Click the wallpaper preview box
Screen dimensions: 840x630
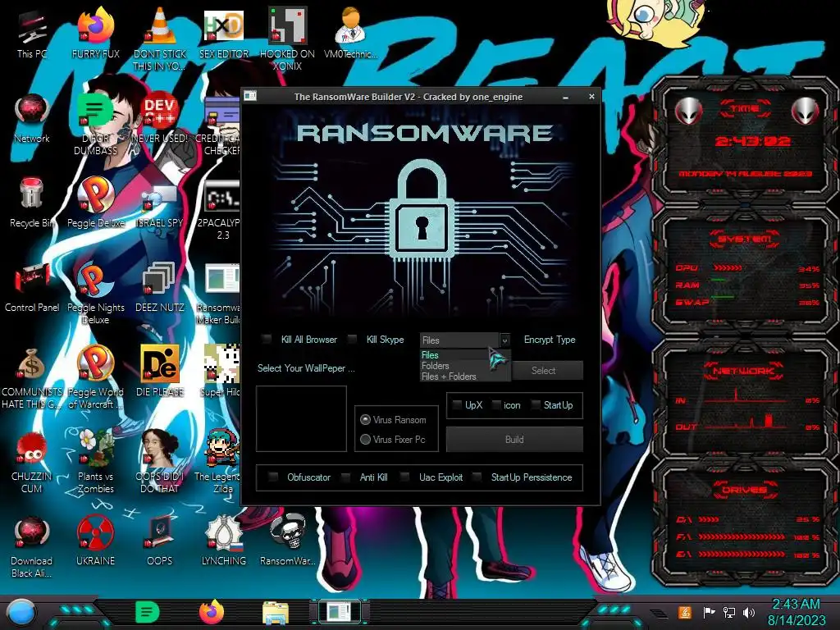[301, 418]
